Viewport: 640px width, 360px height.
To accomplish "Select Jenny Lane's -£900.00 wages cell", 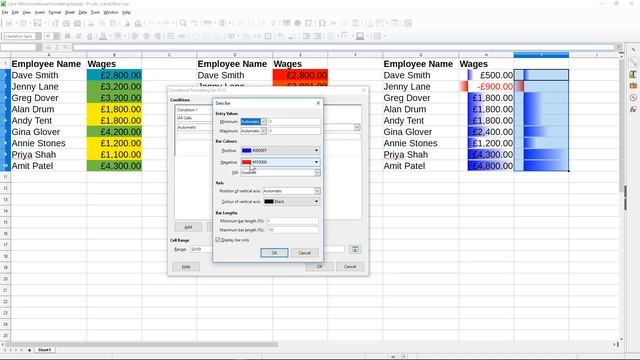I will tap(486, 87).
